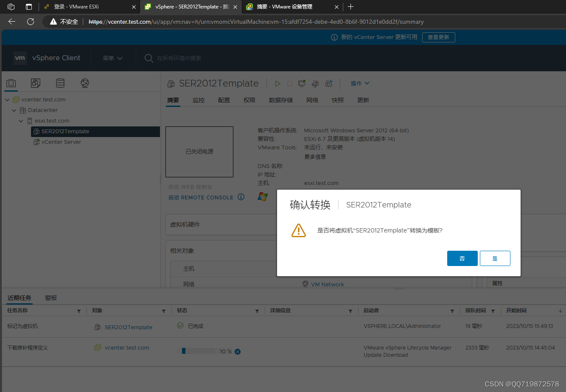This screenshot has width=566, height=392.
Task: Click the 查看更新 button
Action: [x=439, y=37]
